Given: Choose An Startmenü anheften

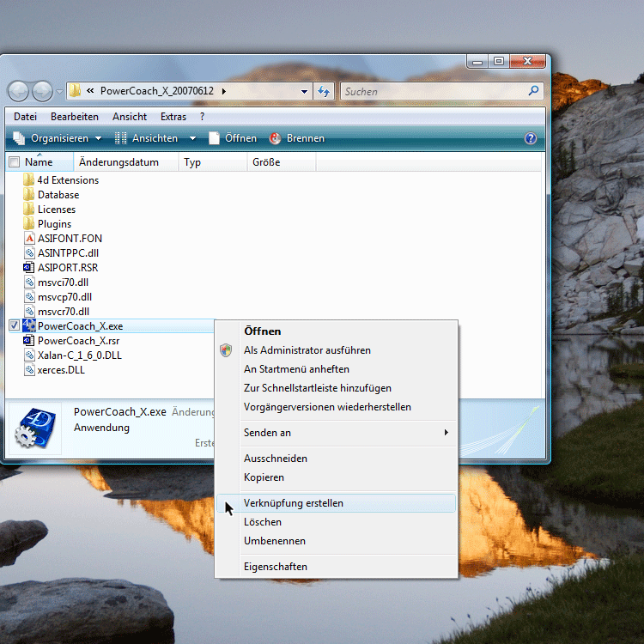Looking at the screenshot, I should pyautogui.click(x=336, y=369).
